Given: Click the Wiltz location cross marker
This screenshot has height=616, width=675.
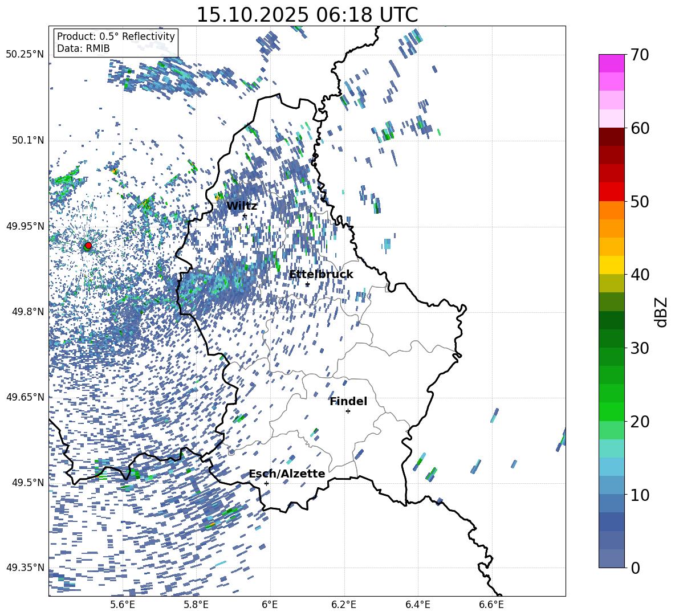Looking at the screenshot, I should tap(245, 215).
